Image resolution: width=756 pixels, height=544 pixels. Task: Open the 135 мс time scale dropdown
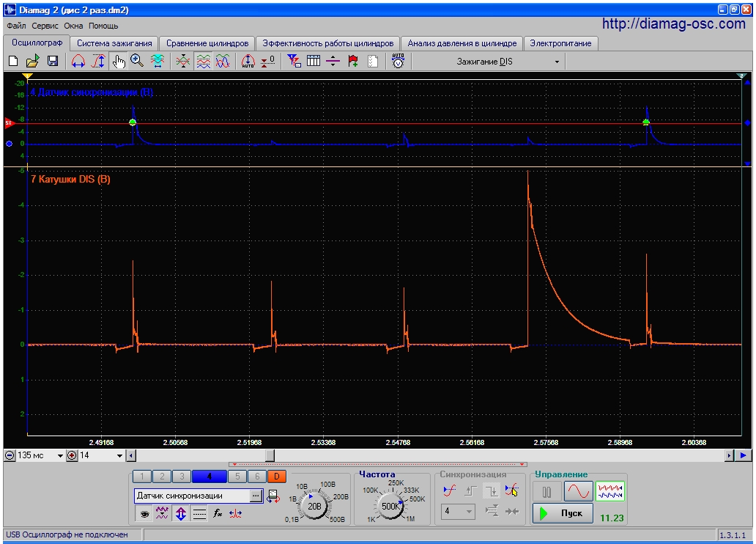click(60, 456)
